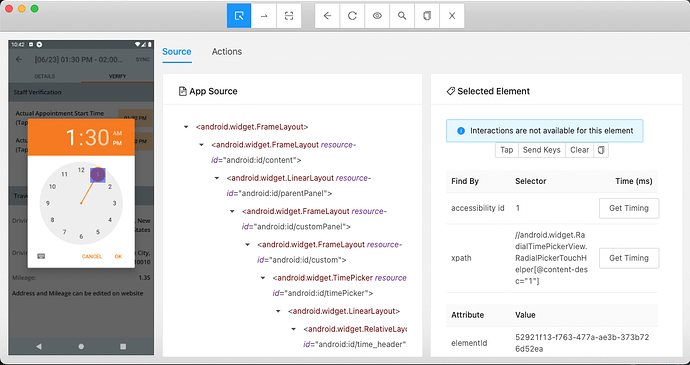Image resolution: width=690 pixels, height=365 pixels.
Task: Collapse FrameLayout android:id/customPanel node
Action: coord(232,212)
